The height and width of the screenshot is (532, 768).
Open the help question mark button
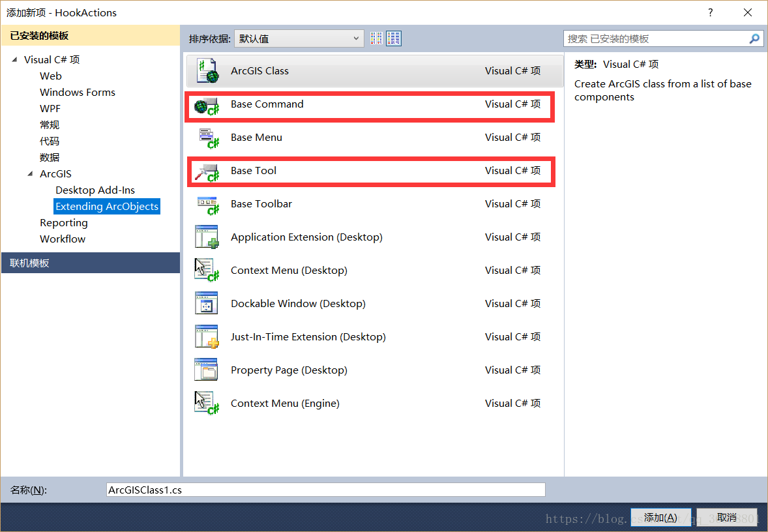coord(710,13)
